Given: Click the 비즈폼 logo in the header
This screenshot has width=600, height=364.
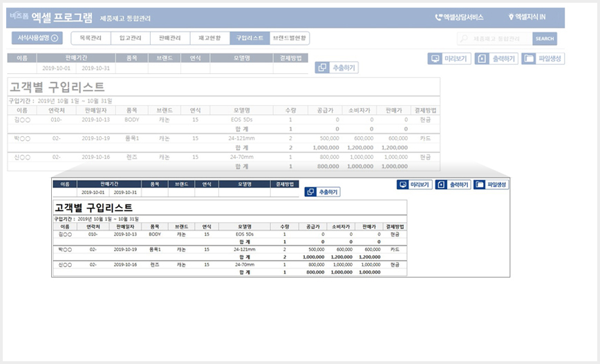Looking at the screenshot, I should pos(19,16).
